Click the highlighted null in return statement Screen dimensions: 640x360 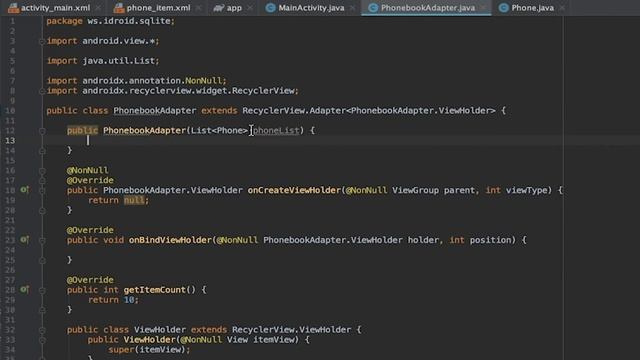coord(134,200)
